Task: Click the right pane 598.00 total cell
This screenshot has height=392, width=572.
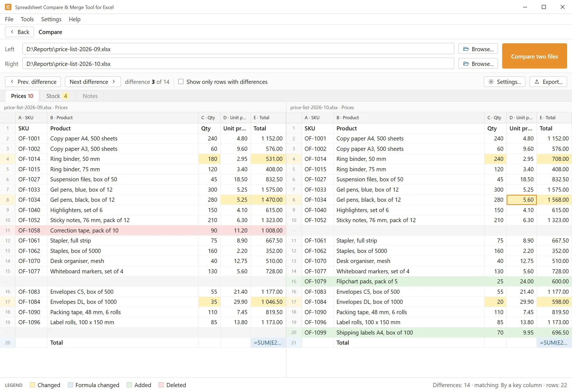Action: tap(554, 302)
